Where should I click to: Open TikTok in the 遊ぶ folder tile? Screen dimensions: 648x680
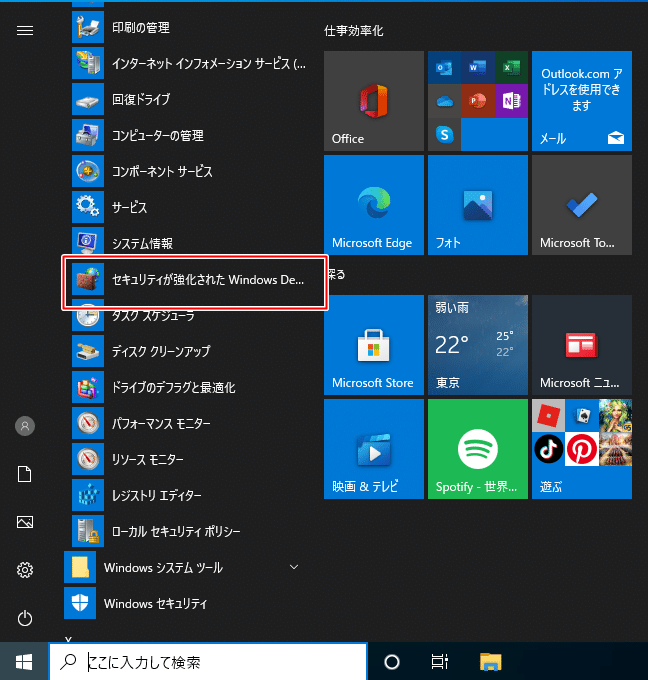pos(548,449)
